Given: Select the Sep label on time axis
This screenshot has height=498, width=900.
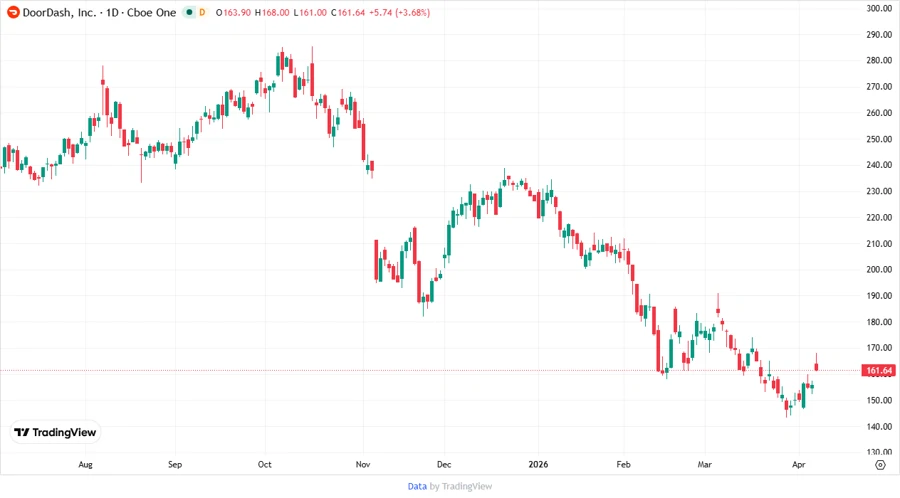Looking at the screenshot, I should click(174, 464).
